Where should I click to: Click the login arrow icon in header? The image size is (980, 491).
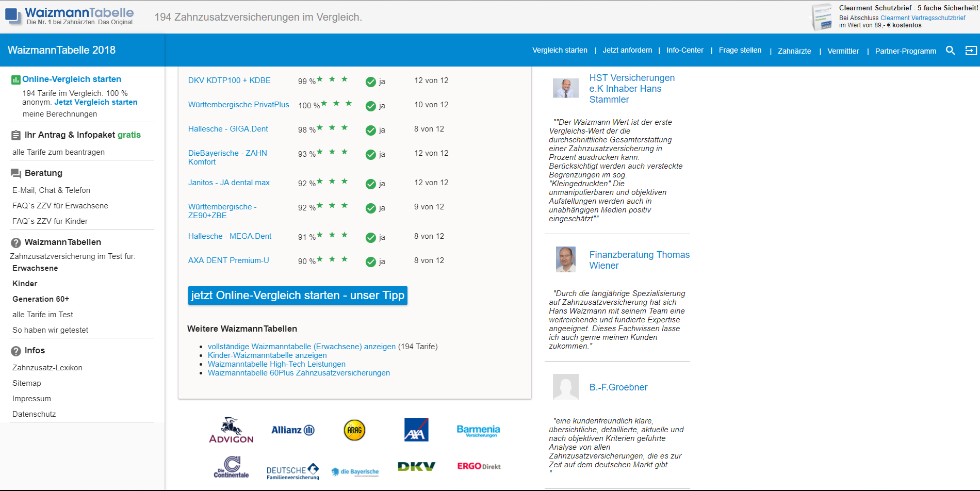[971, 50]
